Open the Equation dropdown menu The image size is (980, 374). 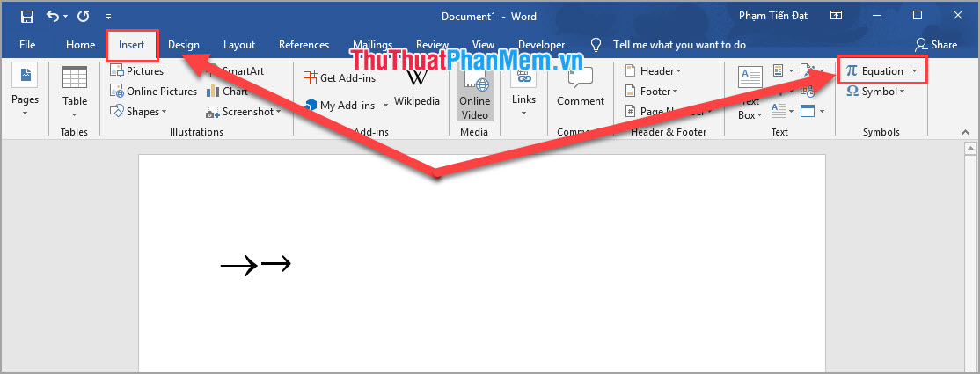(915, 71)
